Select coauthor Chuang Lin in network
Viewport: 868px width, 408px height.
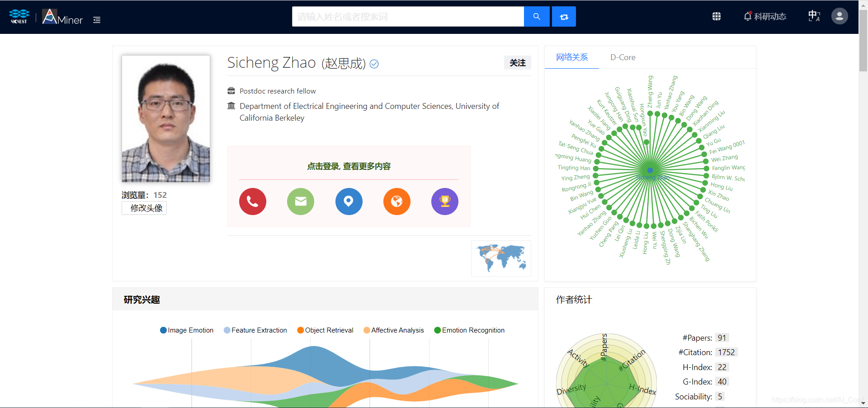[717, 205]
